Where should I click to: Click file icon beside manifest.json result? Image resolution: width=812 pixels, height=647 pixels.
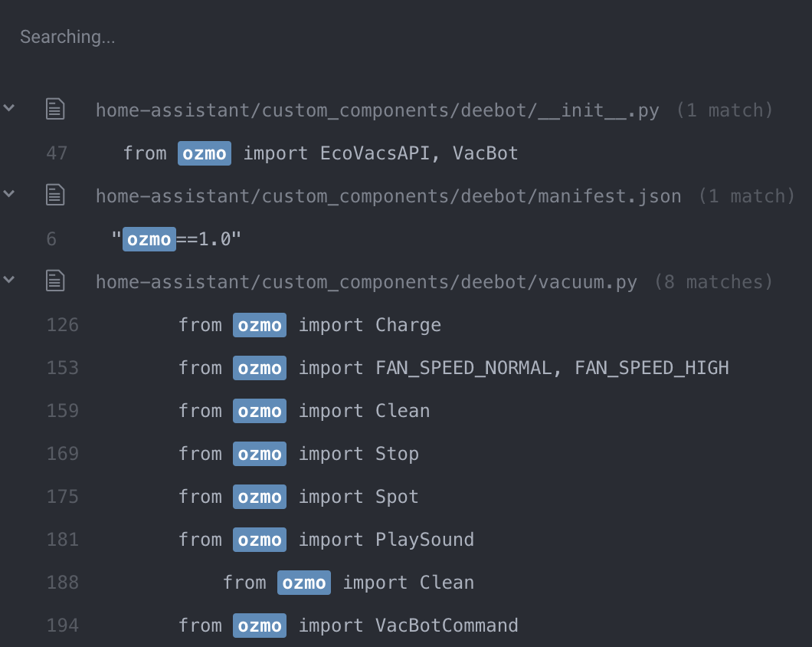point(55,195)
